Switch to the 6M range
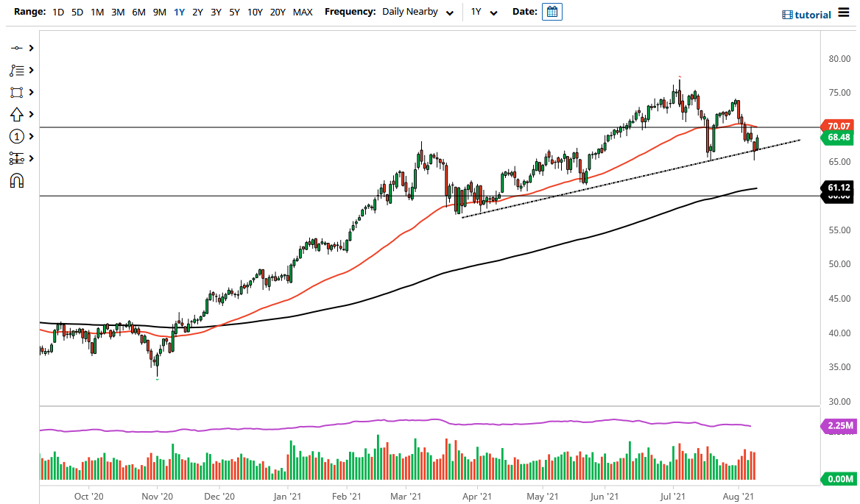This screenshot has height=504, width=860. tap(138, 12)
